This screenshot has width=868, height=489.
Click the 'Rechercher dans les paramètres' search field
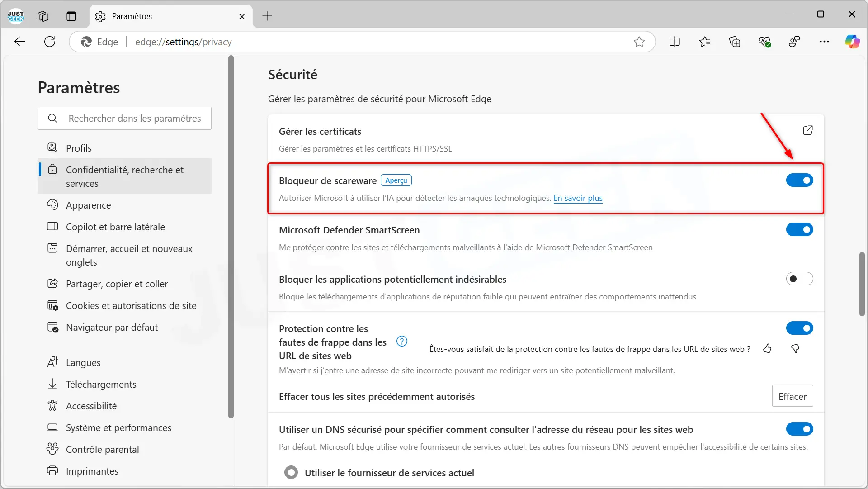pos(134,119)
